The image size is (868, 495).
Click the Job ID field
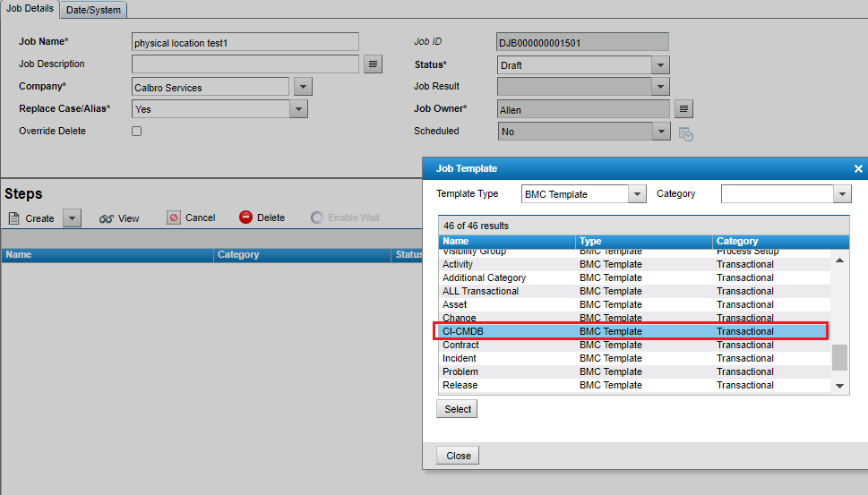(x=582, y=43)
